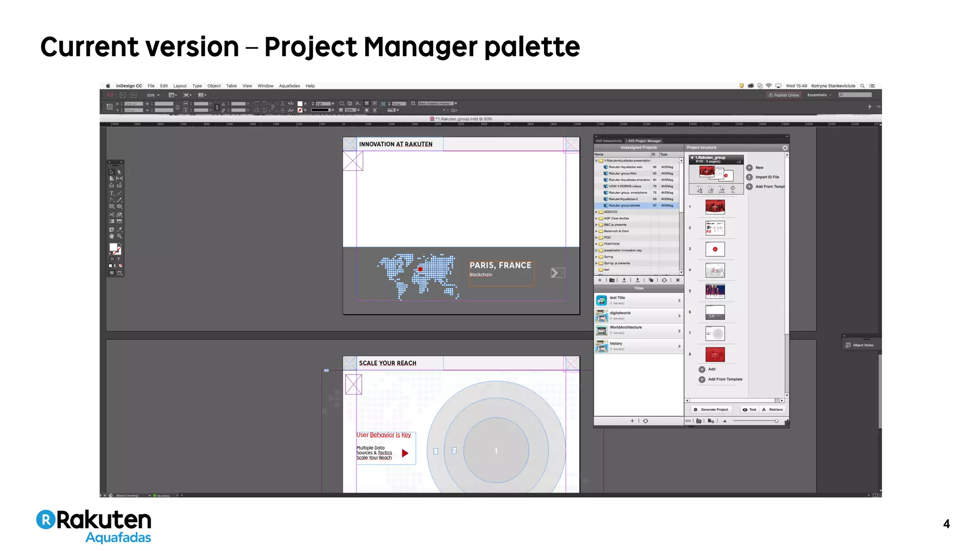Click the Retrieve button
This screenshot has width=980, height=551.
(x=773, y=409)
